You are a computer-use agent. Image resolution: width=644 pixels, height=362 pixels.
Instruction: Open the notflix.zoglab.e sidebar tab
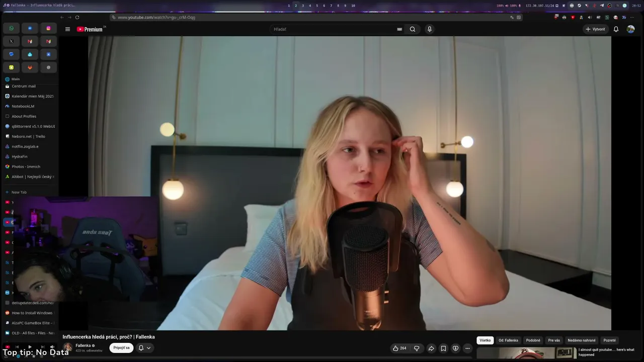pos(29,146)
